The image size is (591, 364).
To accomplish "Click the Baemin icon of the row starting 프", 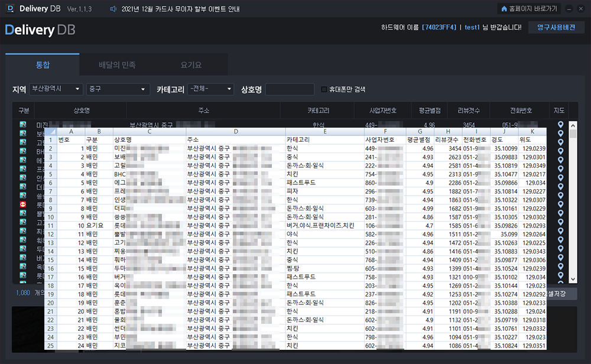I will coord(23,169).
